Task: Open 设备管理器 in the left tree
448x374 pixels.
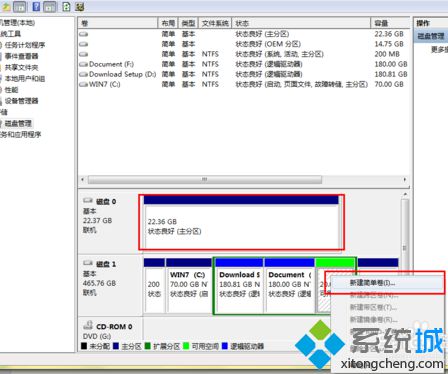Action: pos(21,101)
